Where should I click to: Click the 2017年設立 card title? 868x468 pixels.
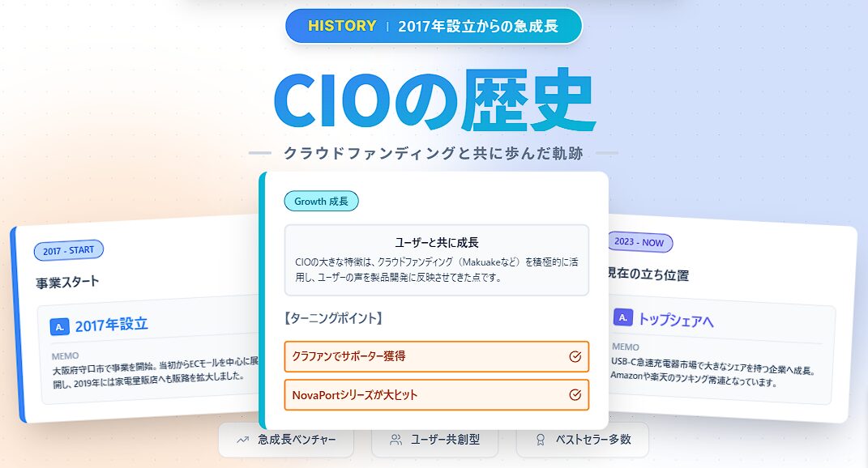pyautogui.click(x=112, y=325)
